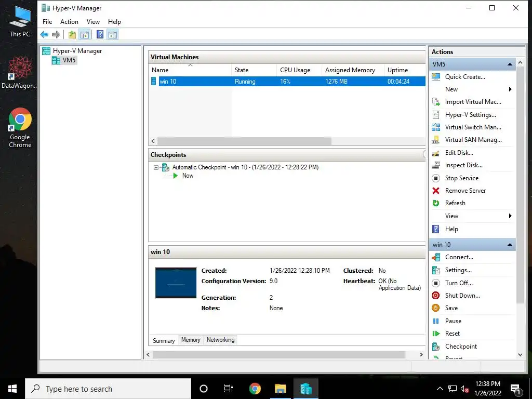Sort by Assigned Memory column header

[x=353, y=70]
